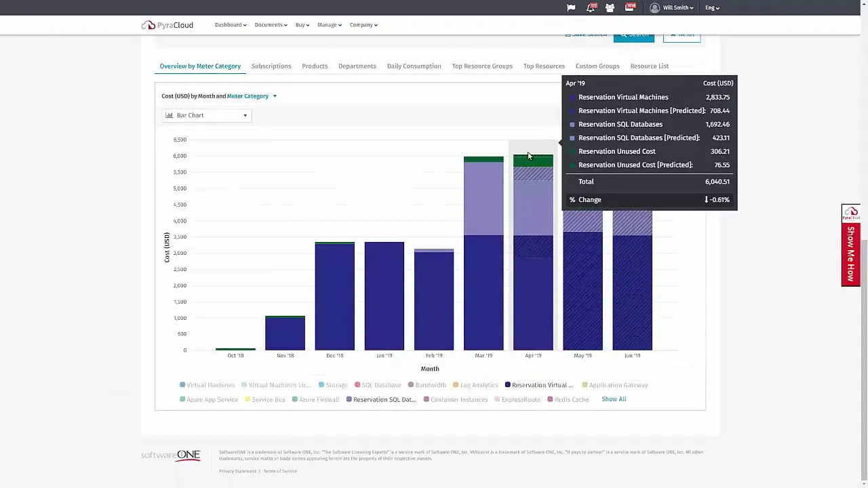
Task: Click the bar chart icon in selector
Action: coord(170,115)
